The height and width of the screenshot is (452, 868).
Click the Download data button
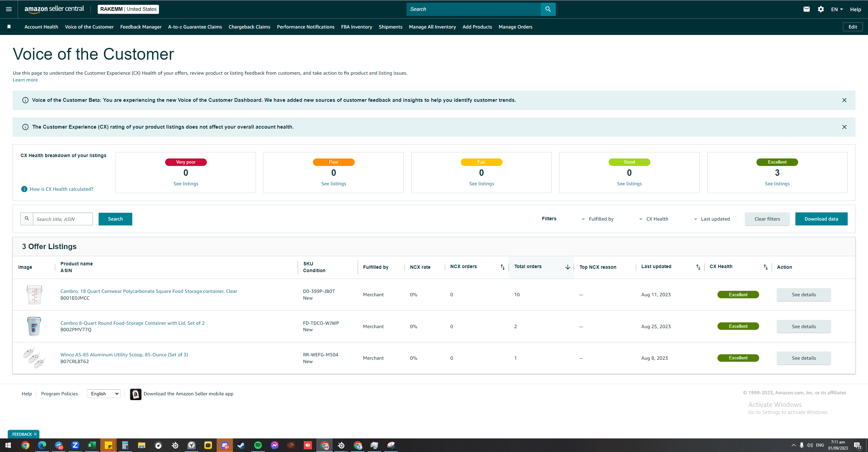click(821, 219)
